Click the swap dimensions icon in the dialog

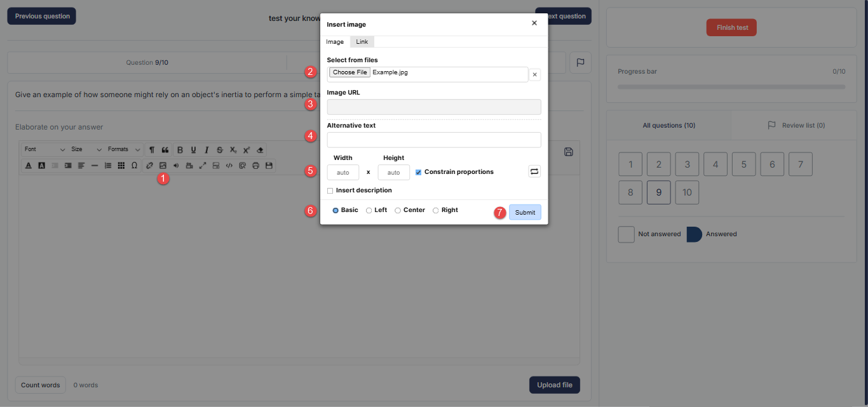coord(534,171)
